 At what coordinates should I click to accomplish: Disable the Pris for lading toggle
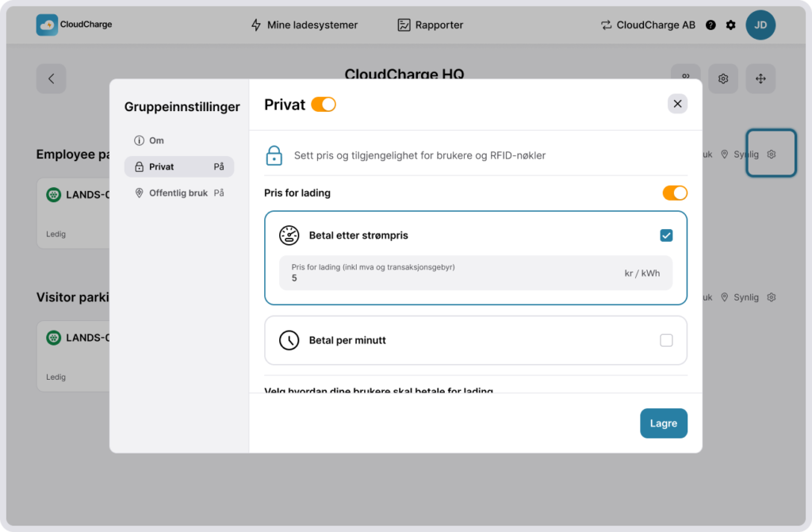pos(675,193)
